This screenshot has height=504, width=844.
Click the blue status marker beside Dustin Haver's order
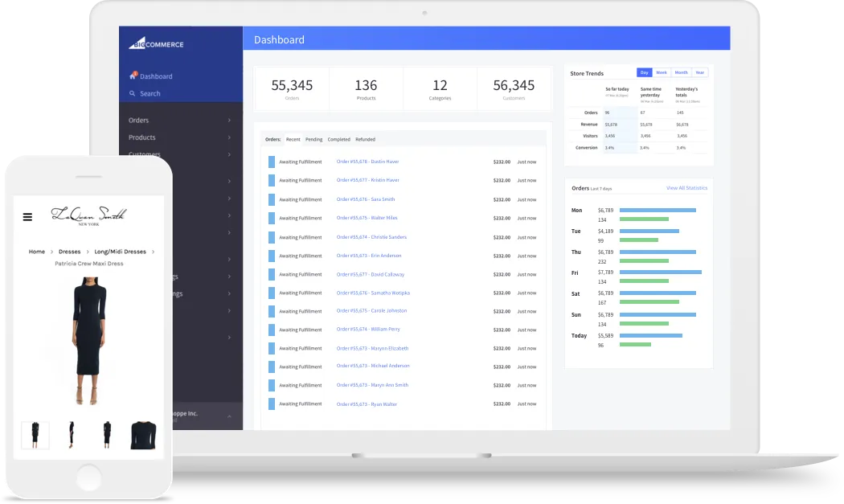[272, 162]
